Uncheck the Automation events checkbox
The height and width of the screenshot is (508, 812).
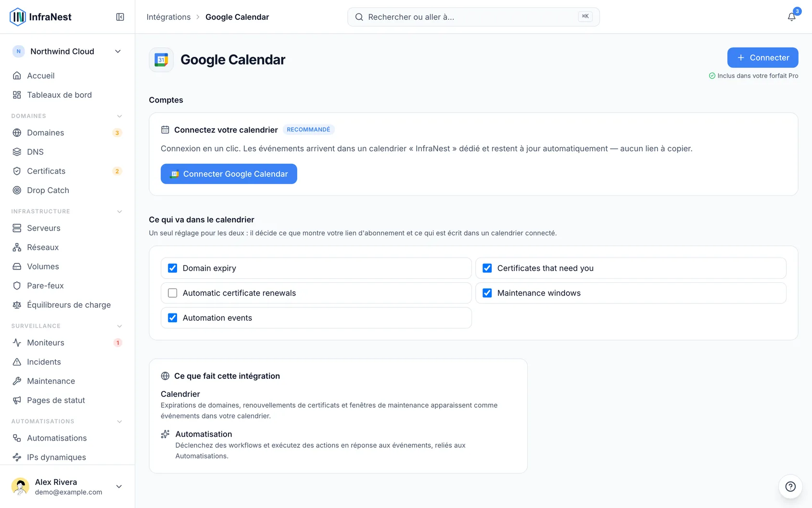[x=173, y=318]
